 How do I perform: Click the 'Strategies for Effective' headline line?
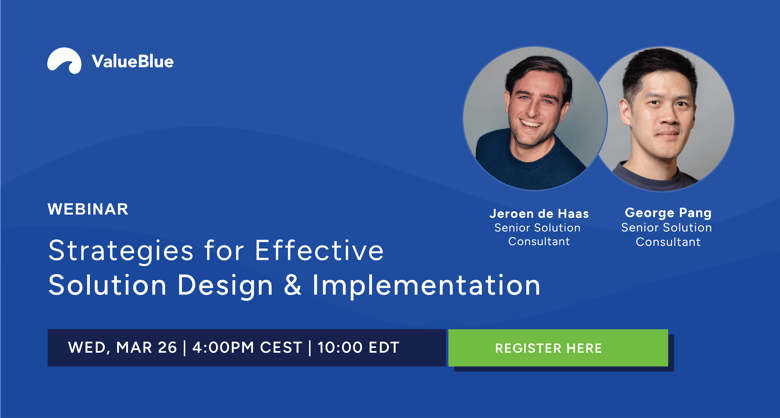pos(216,249)
